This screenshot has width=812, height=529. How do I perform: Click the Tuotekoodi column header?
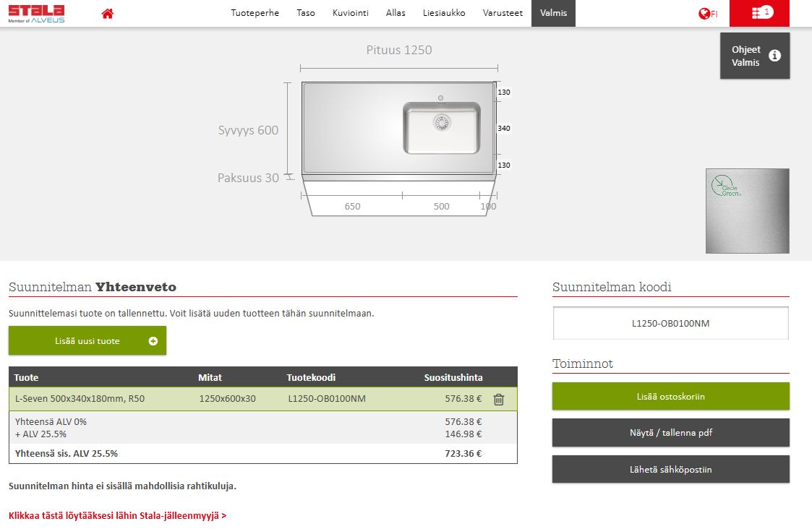311,378
